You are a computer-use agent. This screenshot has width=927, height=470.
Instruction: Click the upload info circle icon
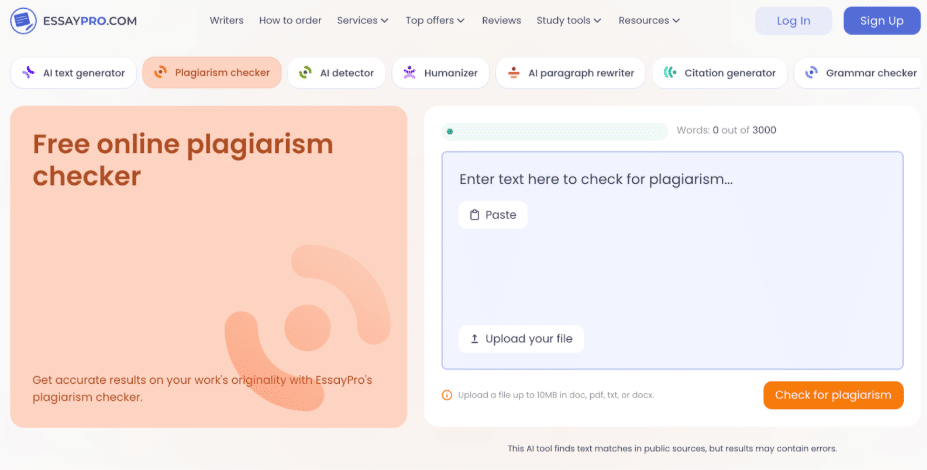click(x=447, y=395)
